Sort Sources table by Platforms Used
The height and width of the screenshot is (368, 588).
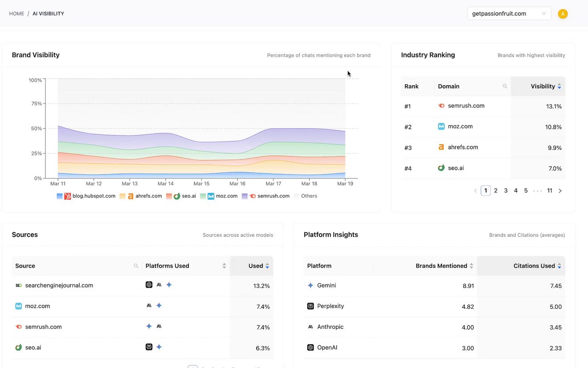pos(224,266)
